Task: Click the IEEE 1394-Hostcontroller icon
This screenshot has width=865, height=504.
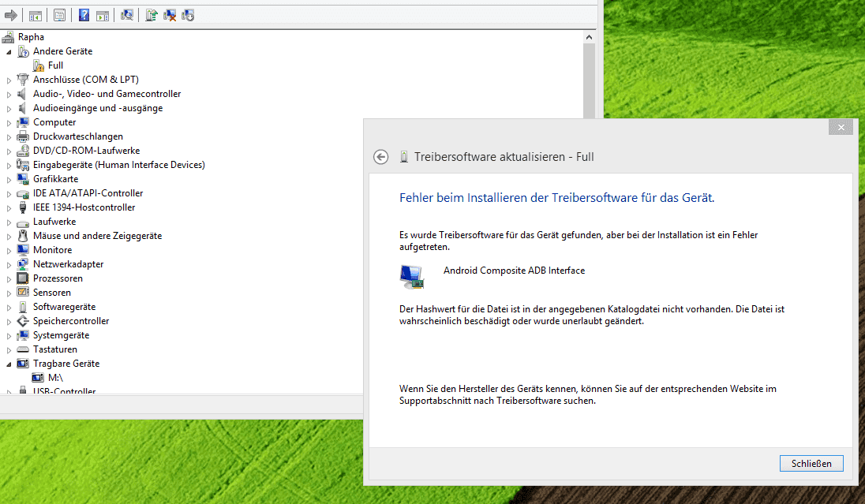Action: coord(23,208)
